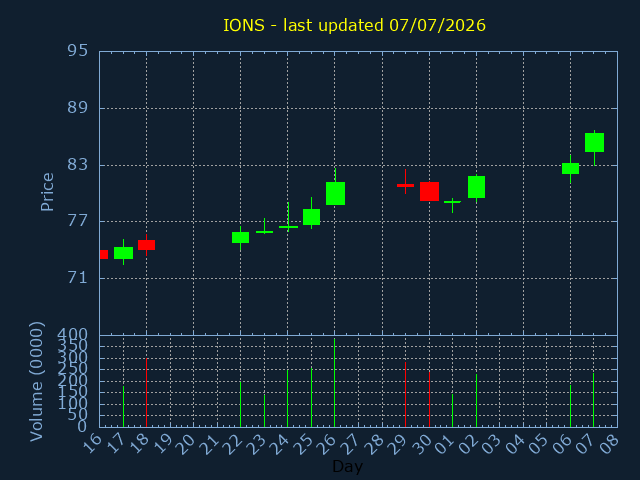This screenshot has height=480, width=640.
Task: Click the green candlestick for day 17
Action: pyautogui.click(x=123, y=253)
